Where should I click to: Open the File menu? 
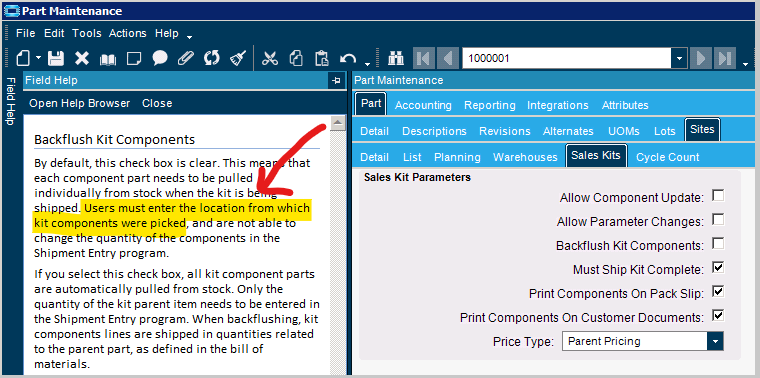pyautogui.click(x=26, y=33)
